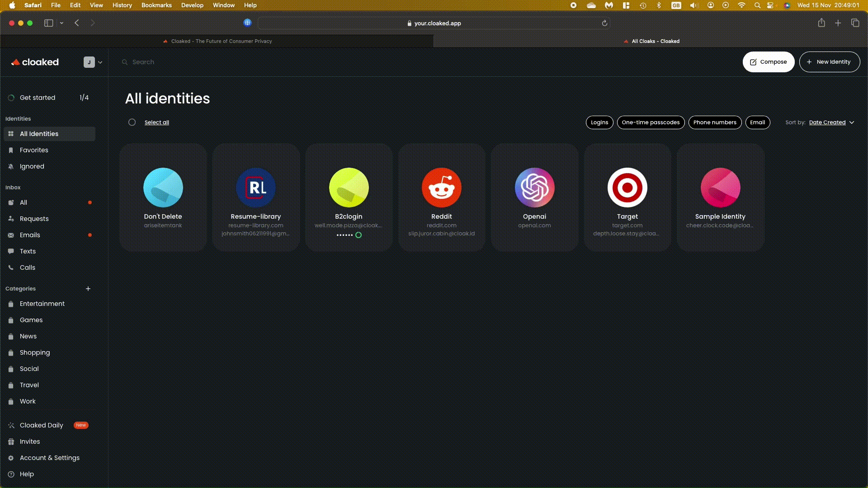Click the Calls phone icon
This screenshot has width=868, height=488.
[x=11, y=267]
